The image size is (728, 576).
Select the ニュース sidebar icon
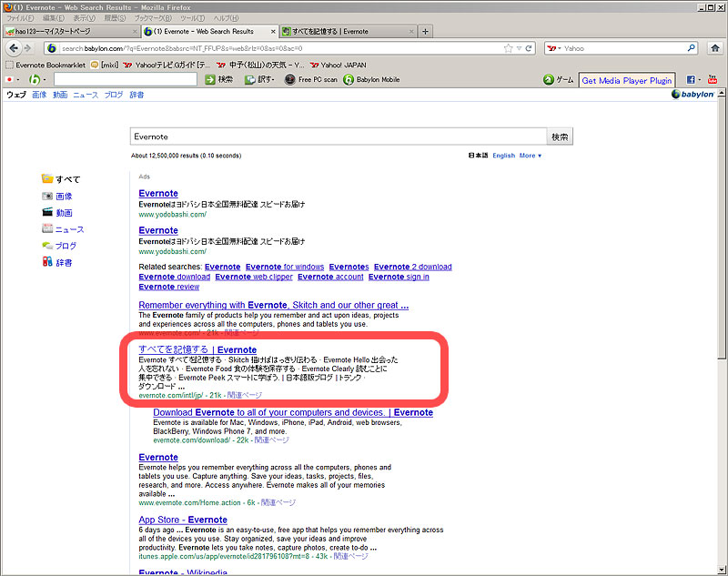47,228
